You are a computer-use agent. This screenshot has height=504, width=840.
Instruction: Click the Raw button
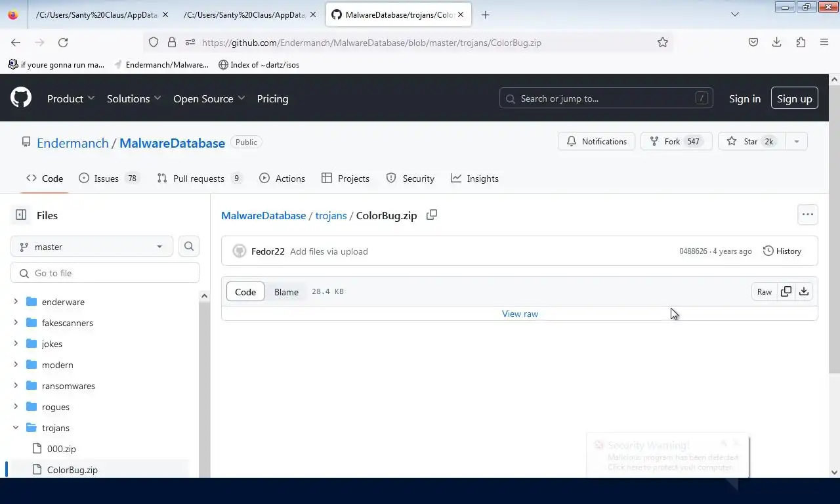point(765,292)
